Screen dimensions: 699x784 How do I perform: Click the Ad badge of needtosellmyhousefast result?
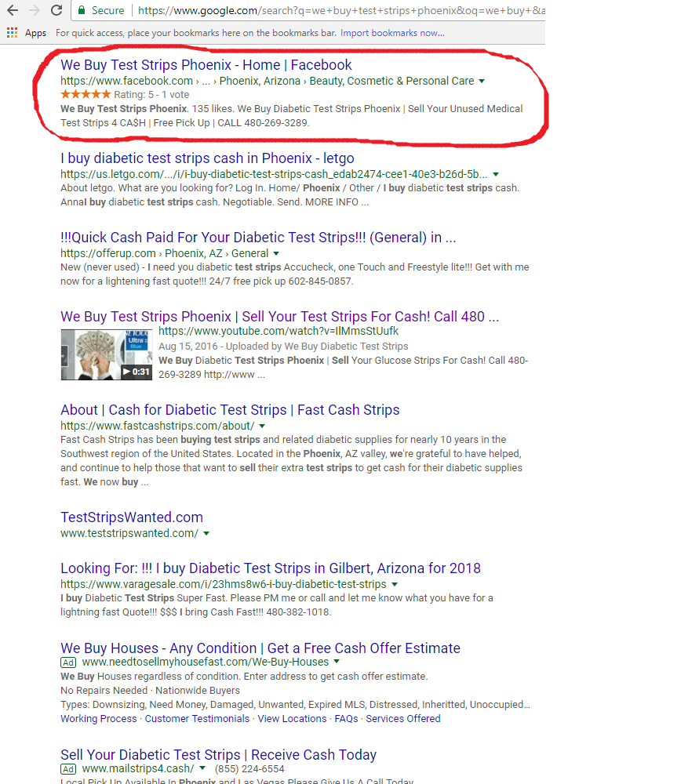(x=68, y=662)
